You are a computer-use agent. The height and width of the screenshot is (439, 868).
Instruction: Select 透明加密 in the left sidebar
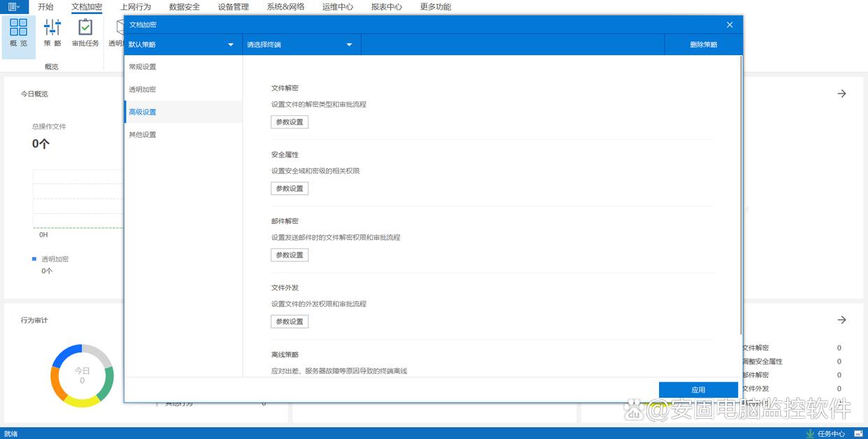pyautogui.click(x=143, y=89)
